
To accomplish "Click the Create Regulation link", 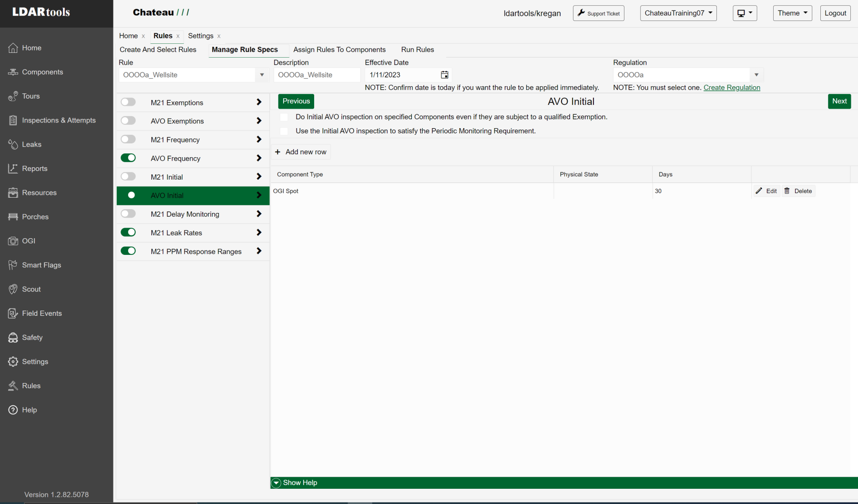I will [732, 88].
